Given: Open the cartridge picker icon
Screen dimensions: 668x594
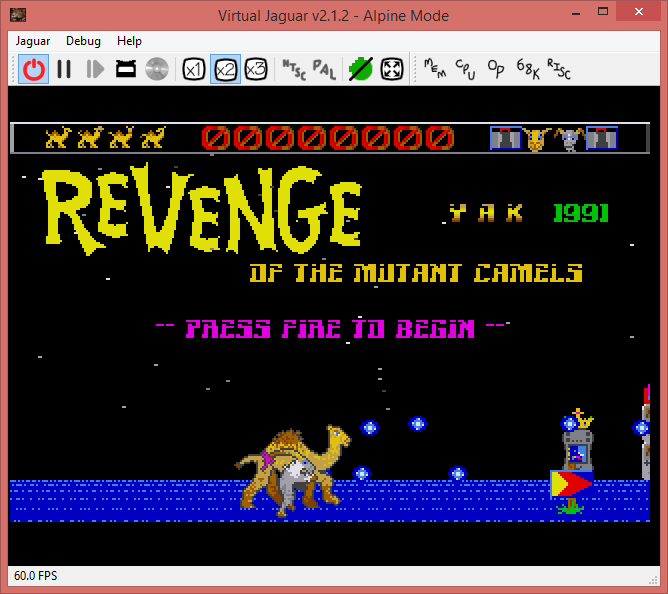Looking at the screenshot, I should pos(126,69).
